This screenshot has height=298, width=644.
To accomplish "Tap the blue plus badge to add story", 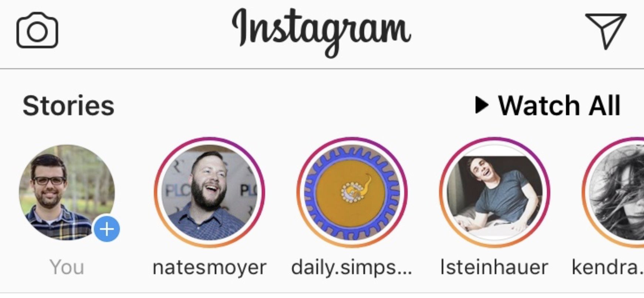I will [x=107, y=229].
